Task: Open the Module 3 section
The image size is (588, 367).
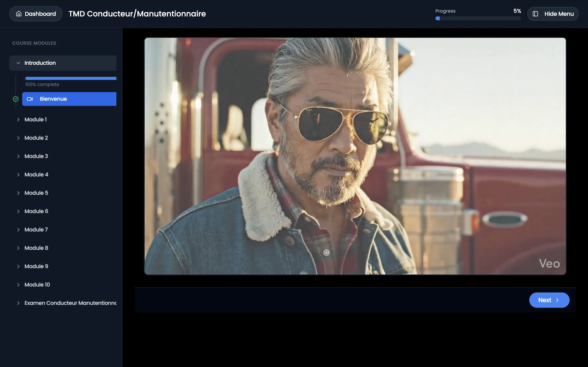Action: (x=36, y=156)
